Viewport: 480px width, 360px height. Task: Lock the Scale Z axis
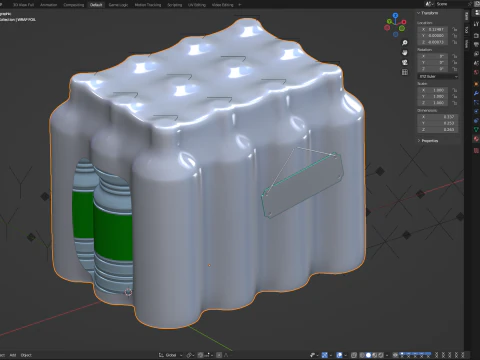(x=454, y=103)
